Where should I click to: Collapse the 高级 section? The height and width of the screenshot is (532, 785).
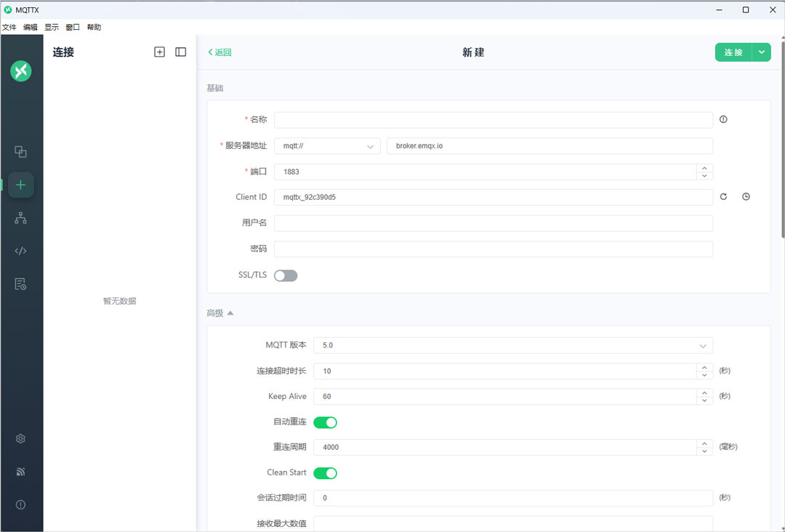click(x=220, y=313)
